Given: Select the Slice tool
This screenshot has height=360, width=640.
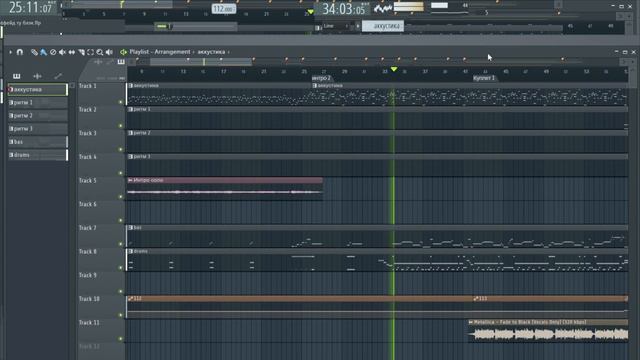Looking at the screenshot, I should pos(81,52).
